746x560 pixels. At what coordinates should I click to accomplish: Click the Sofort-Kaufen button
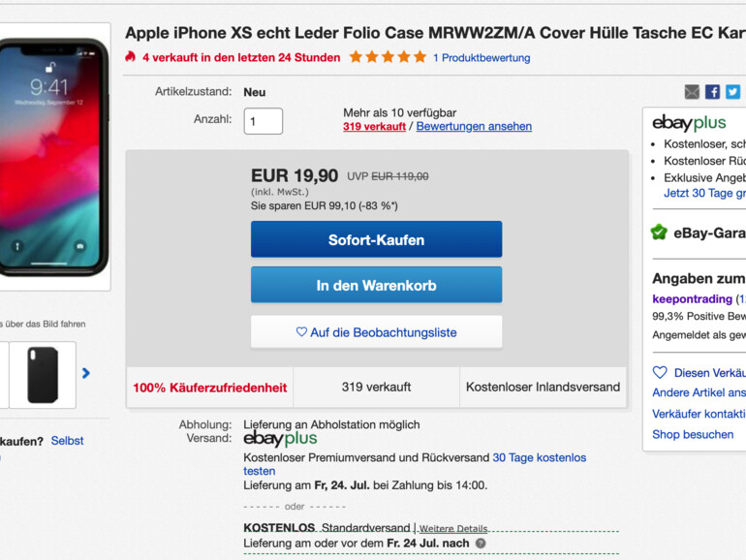tap(376, 239)
